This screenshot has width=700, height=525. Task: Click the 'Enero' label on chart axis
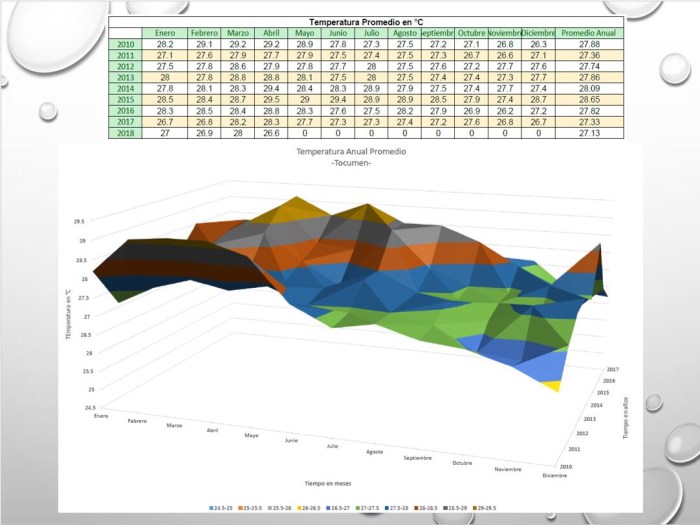click(101, 415)
